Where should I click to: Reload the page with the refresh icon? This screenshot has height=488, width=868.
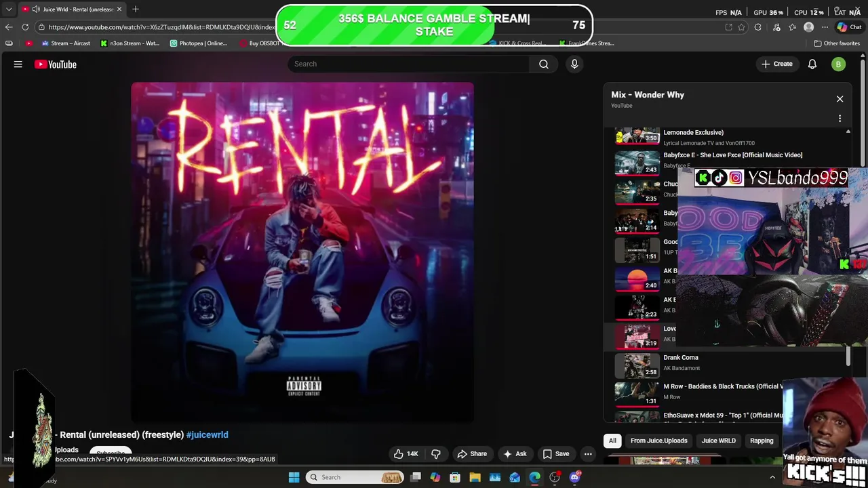(25, 27)
